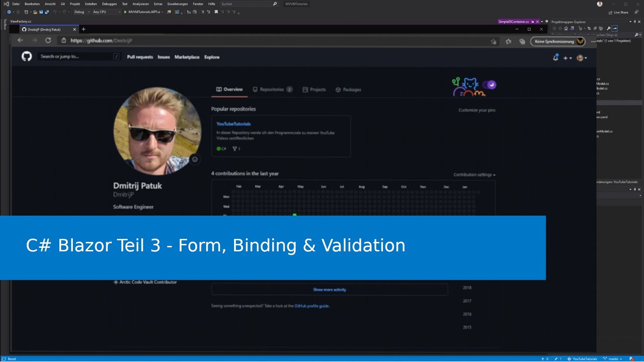The height and width of the screenshot is (362, 644).
Task: Open the browser favorites list icon
Action: coord(508,41)
